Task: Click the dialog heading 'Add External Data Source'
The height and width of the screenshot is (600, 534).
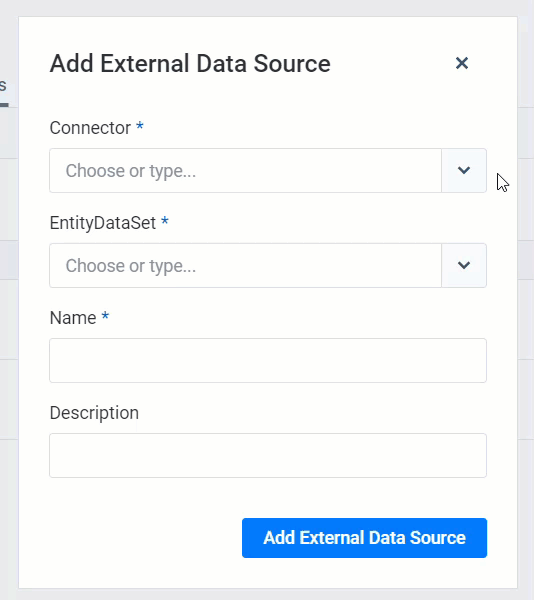Action: 190,64
